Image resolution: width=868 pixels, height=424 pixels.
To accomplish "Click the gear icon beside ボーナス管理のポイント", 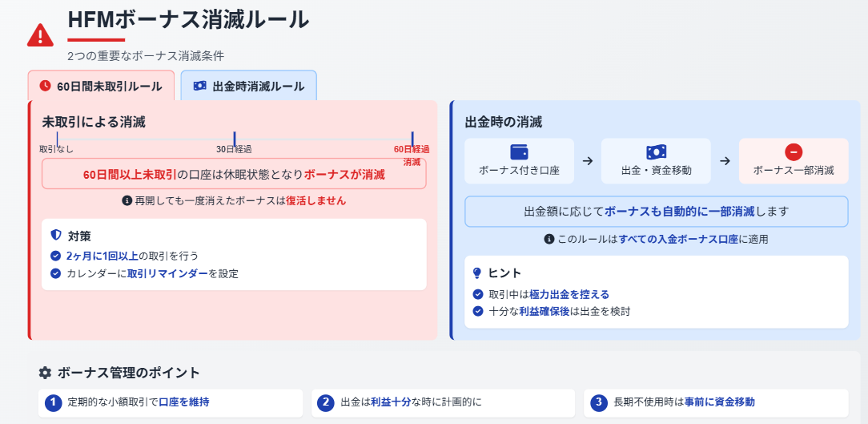I will click(x=46, y=373).
